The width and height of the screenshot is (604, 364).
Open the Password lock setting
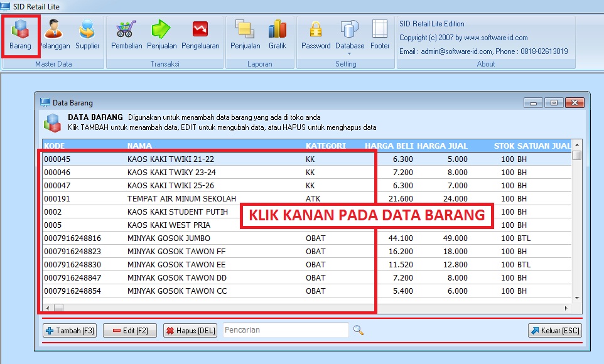[x=316, y=35]
